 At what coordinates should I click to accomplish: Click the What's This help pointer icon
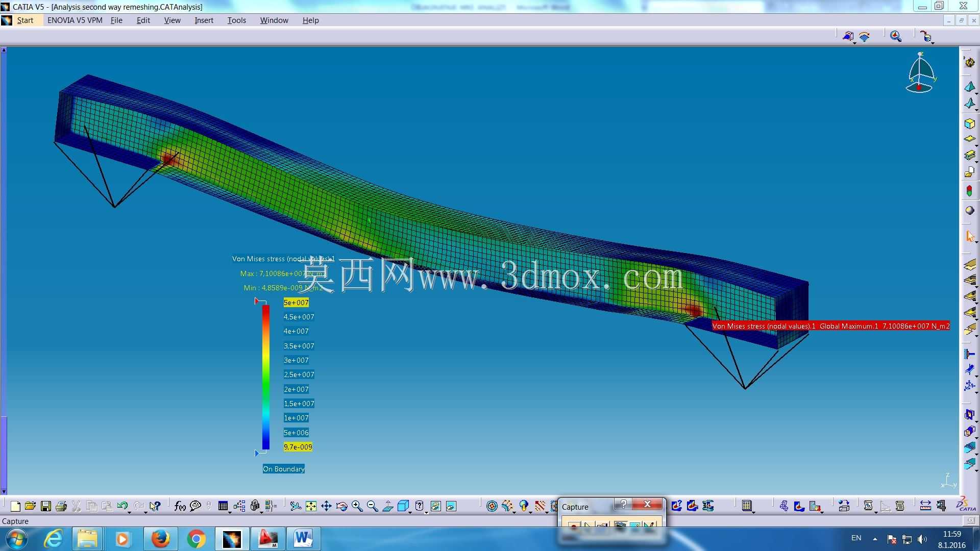155,506
